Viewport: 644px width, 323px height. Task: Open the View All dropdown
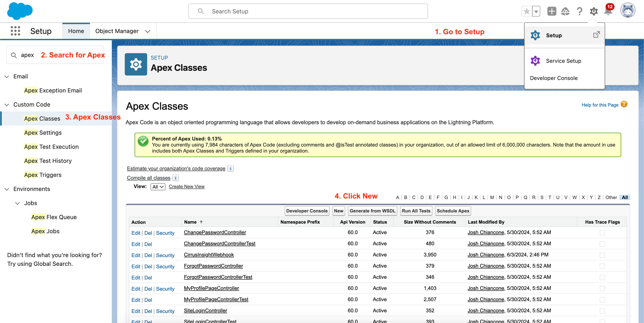point(158,187)
